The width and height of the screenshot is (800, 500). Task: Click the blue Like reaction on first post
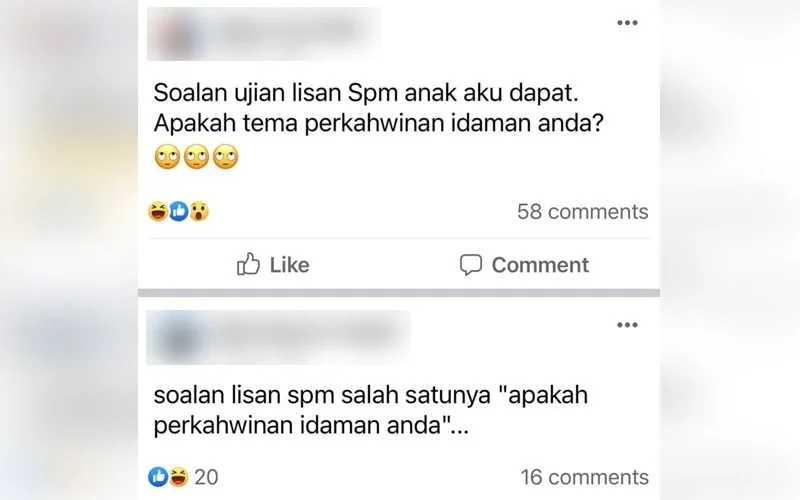pyautogui.click(x=178, y=211)
